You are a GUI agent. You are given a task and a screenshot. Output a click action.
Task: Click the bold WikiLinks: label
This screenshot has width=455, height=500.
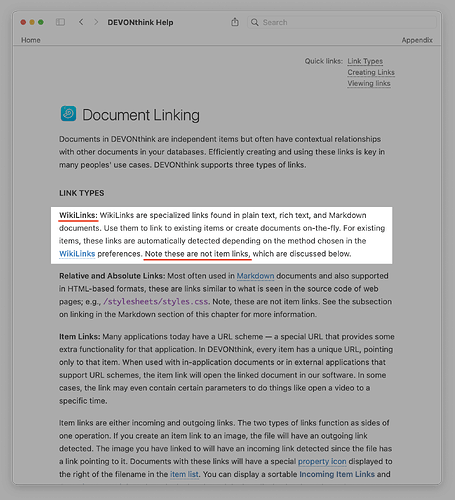pyautogui.click(x=78, y=215)
